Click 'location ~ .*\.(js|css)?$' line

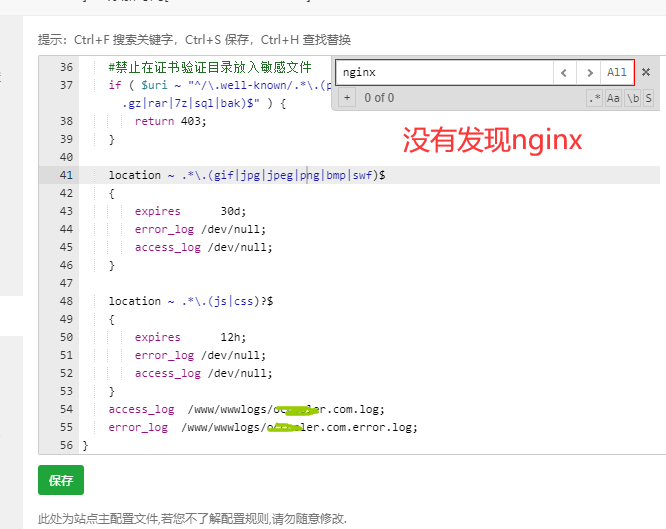pyautogui.click(x=191, y=301)
